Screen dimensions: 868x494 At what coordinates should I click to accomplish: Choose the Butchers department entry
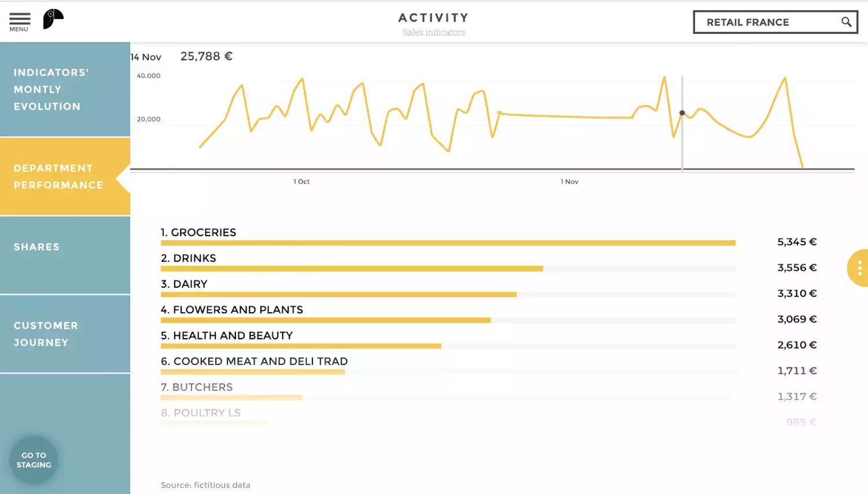tap(197, 387)
